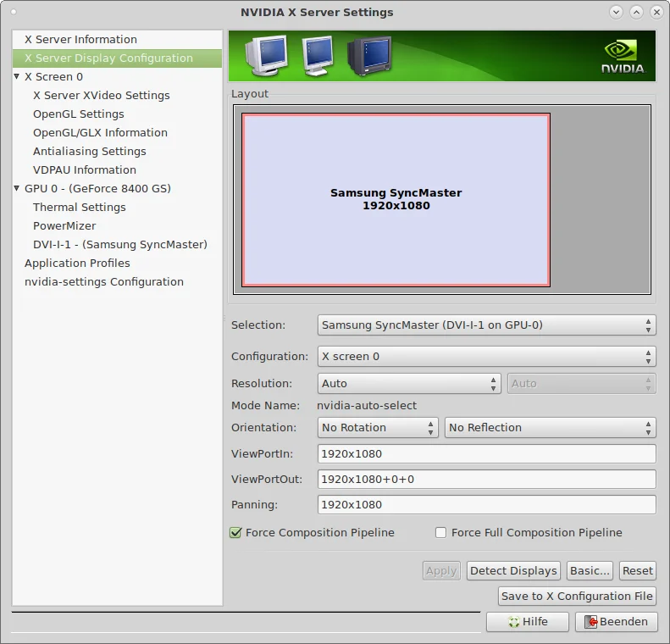This screenshot has height=644, width=670.
Task: Click the NVIDIA logo in banner
Action: pyautogui.click(x=623, y=57)
